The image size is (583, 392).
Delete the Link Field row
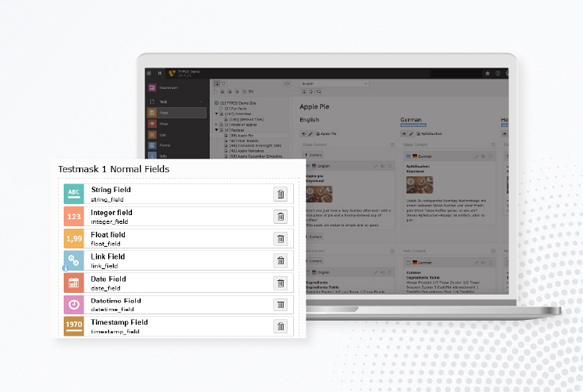click(x=281, y=261)
